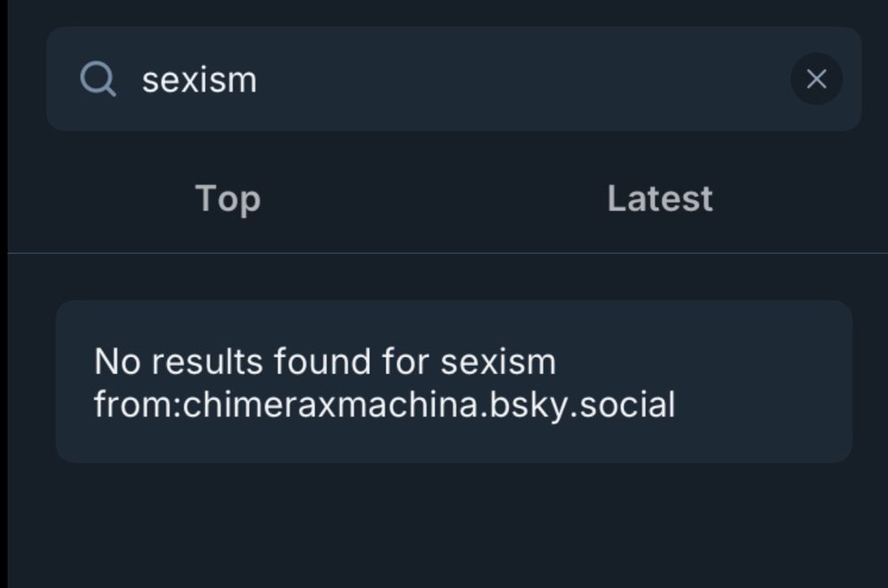
Task: Tap the empty results area below the card
Action: tap(444, 524)
